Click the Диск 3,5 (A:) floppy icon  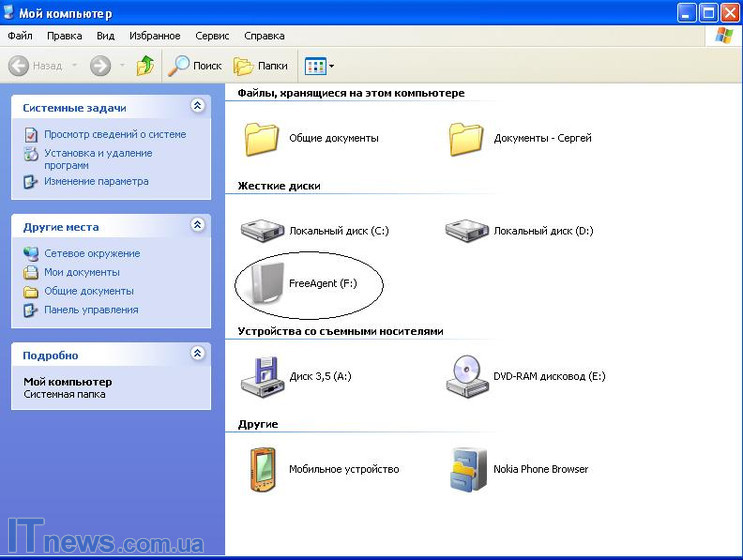(x=263, y=377)
